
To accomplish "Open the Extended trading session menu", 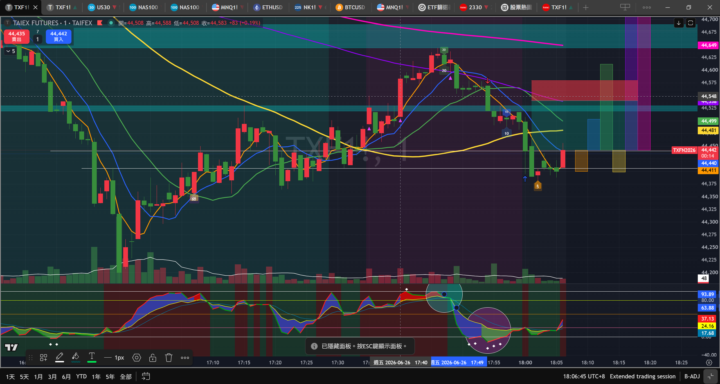I will (x=642, y=376).
